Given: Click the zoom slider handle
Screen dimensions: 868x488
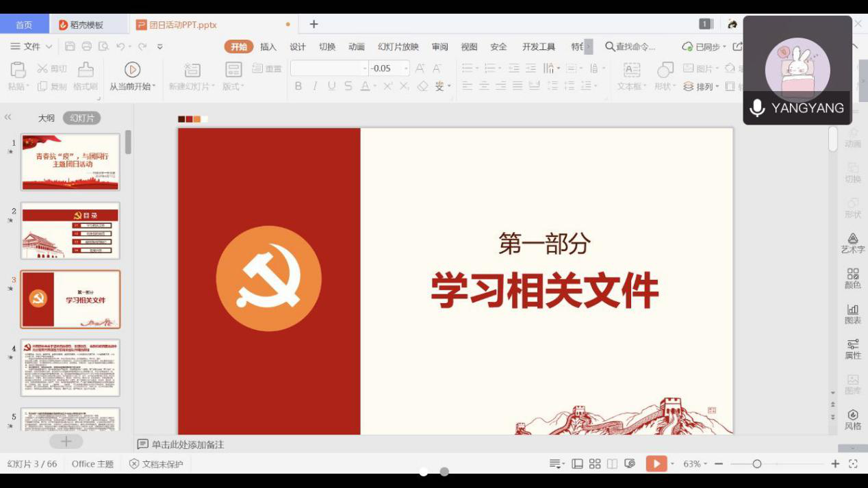Looking at the screenshot, I should coord(757,464).
